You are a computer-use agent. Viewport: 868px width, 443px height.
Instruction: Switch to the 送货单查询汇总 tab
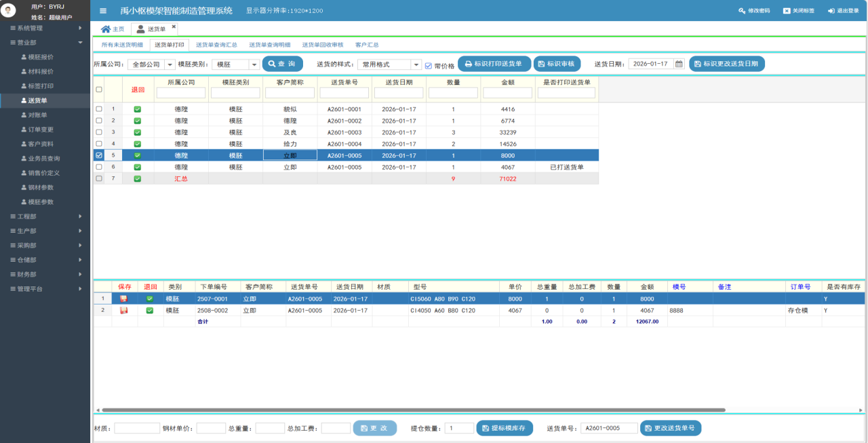pyautogui.click(x=216, y=45)
